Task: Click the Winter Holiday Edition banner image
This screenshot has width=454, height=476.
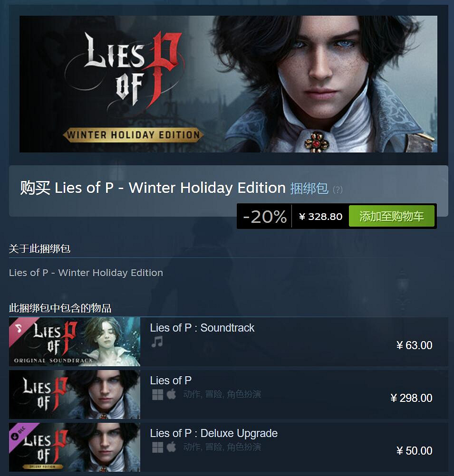Action: click(x=228, y=84)
